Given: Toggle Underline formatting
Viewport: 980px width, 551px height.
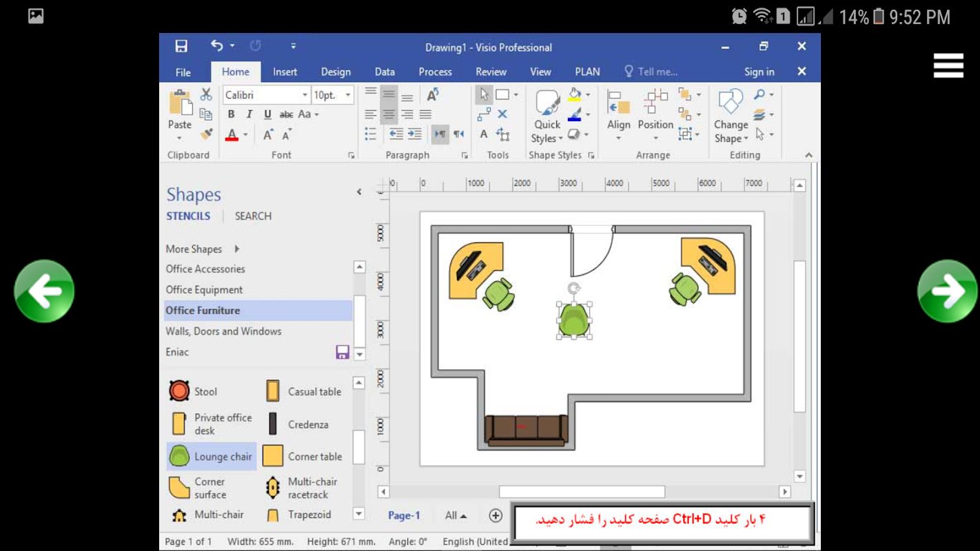Looking at the screenshot, I should (267, 114).
